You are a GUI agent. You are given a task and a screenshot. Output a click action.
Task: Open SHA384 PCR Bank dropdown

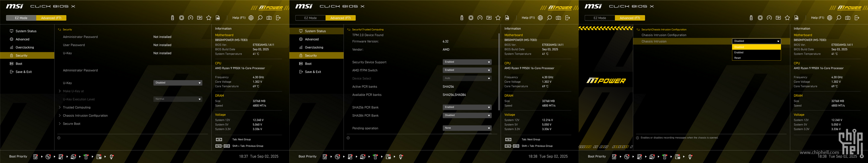(467, 115)
